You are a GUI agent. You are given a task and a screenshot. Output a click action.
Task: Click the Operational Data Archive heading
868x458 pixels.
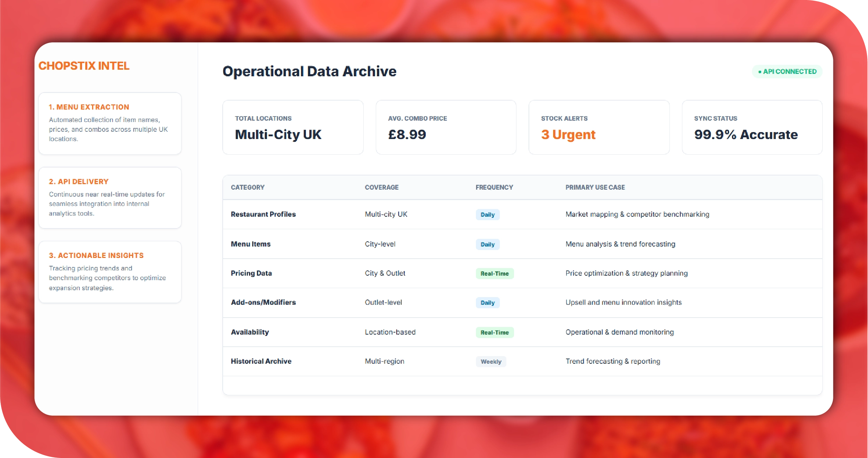click(309, 71)
